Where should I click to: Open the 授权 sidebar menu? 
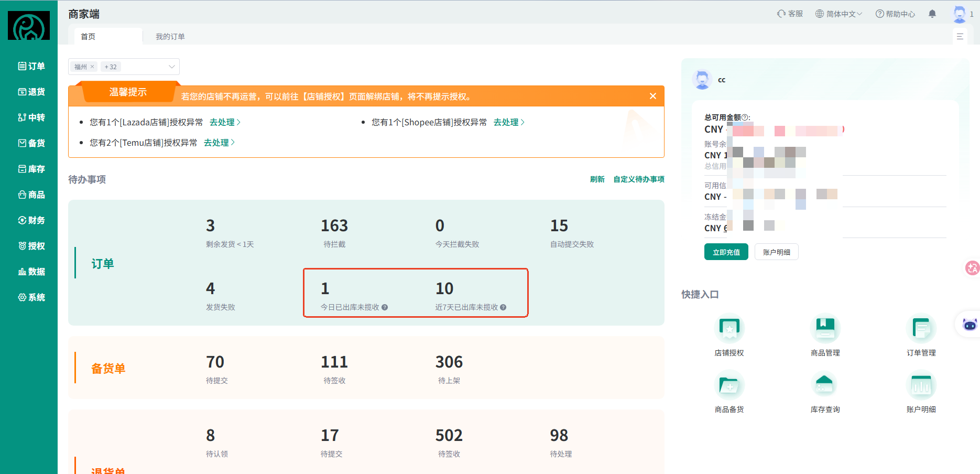point(31,246)
